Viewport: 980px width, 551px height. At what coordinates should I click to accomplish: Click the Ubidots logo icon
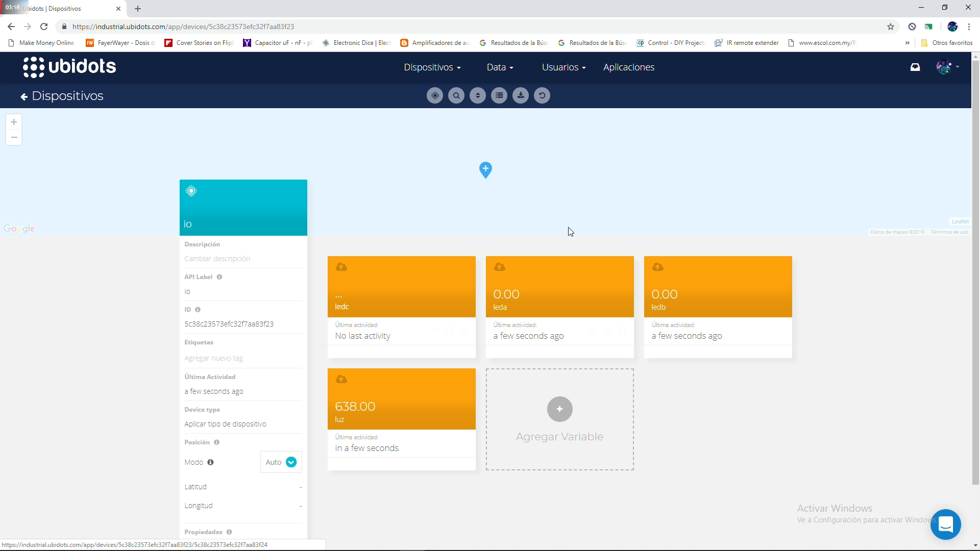point(34,66)
